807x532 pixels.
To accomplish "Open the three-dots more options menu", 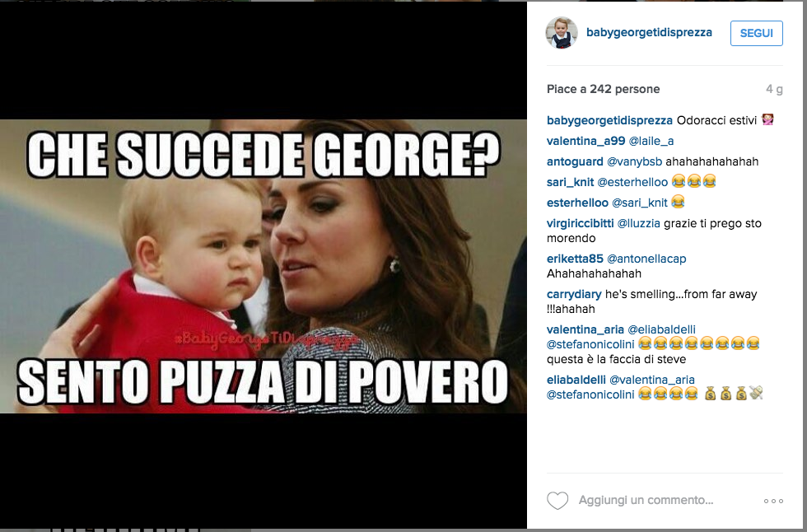I will click(x=773, y=501).
